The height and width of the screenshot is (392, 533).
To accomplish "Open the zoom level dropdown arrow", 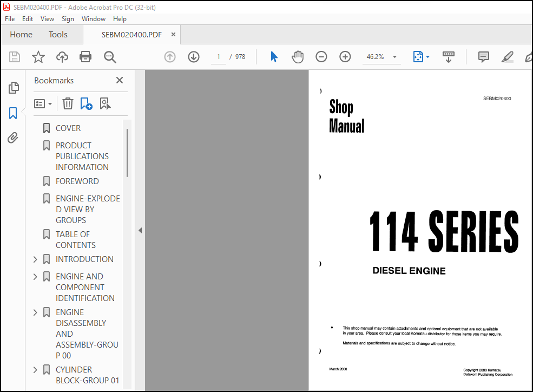I will [x=394, y=57].
